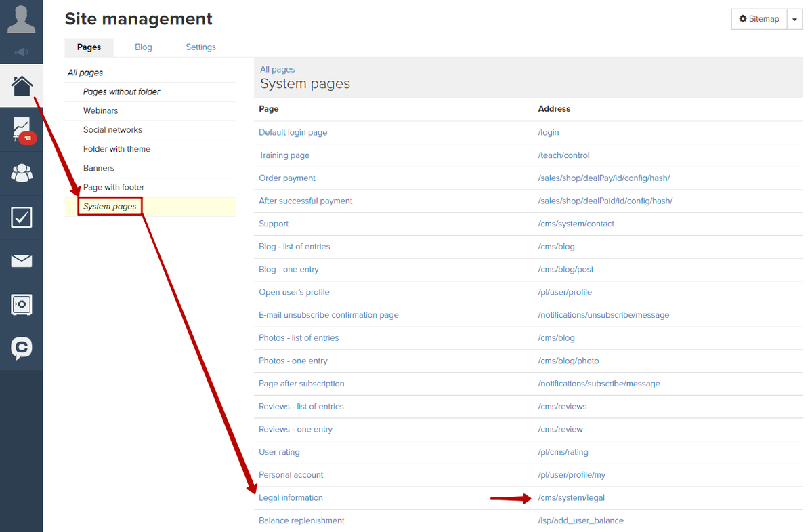The width and height of the screenshot is (812, 532).
Task: Expand the Sitemap dropdown arrow
Action: point(794,19)
